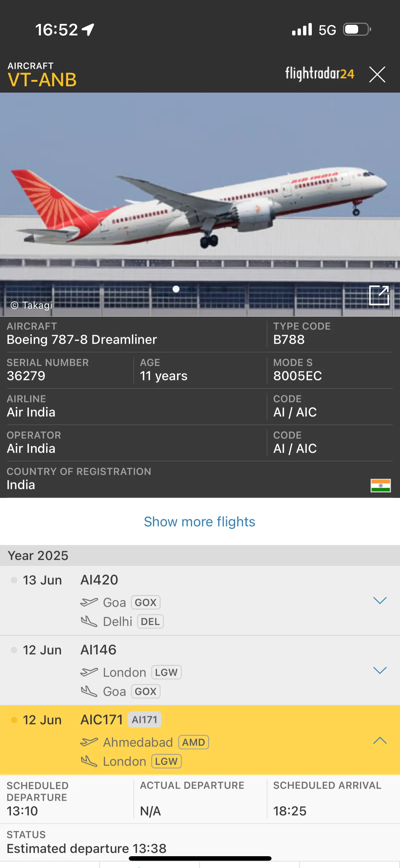This screenshot has height=868, width=400.
Task: Open aircraft photo in fullscreen
Action: click(379, 295)
